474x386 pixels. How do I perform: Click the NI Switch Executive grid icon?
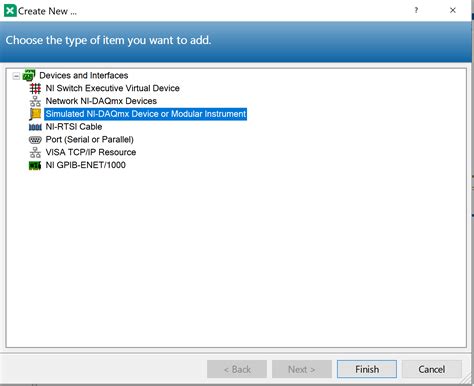tap(35, 88)
